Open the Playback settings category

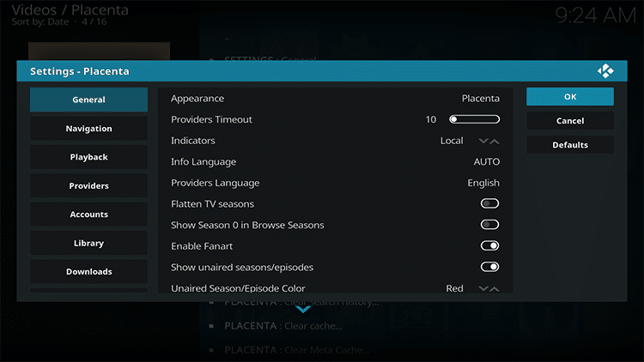(x=88, y=157)
